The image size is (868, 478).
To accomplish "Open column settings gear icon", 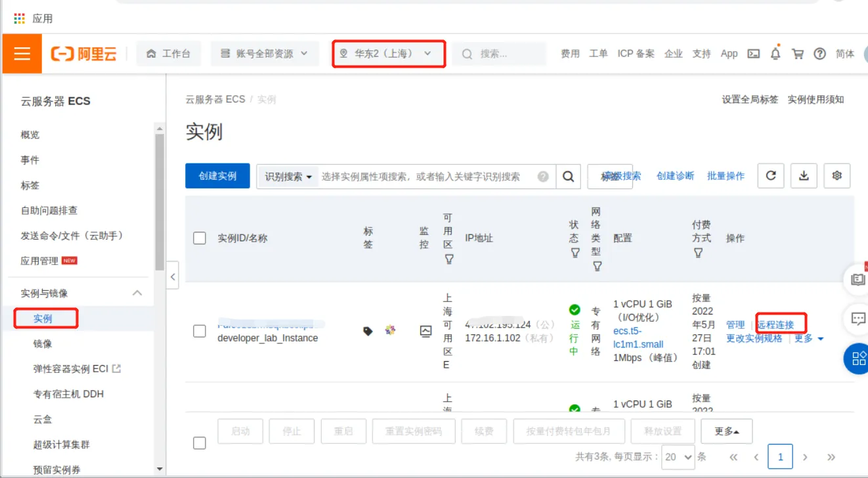I will 836,176.
